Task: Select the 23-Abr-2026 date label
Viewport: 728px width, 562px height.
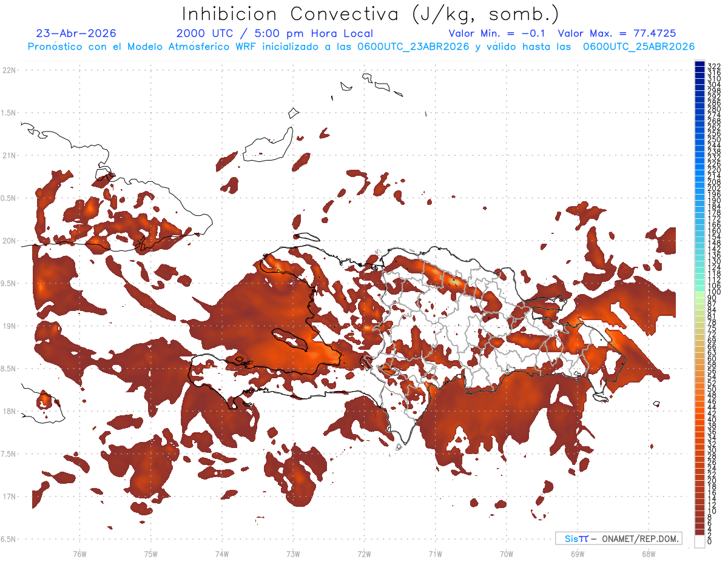Action: [76, 33]
